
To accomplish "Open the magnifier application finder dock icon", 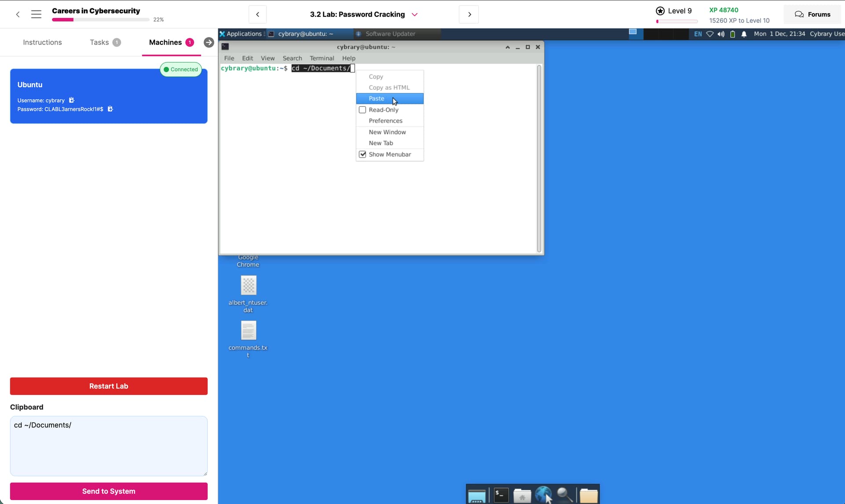I will tap(564, 495).
